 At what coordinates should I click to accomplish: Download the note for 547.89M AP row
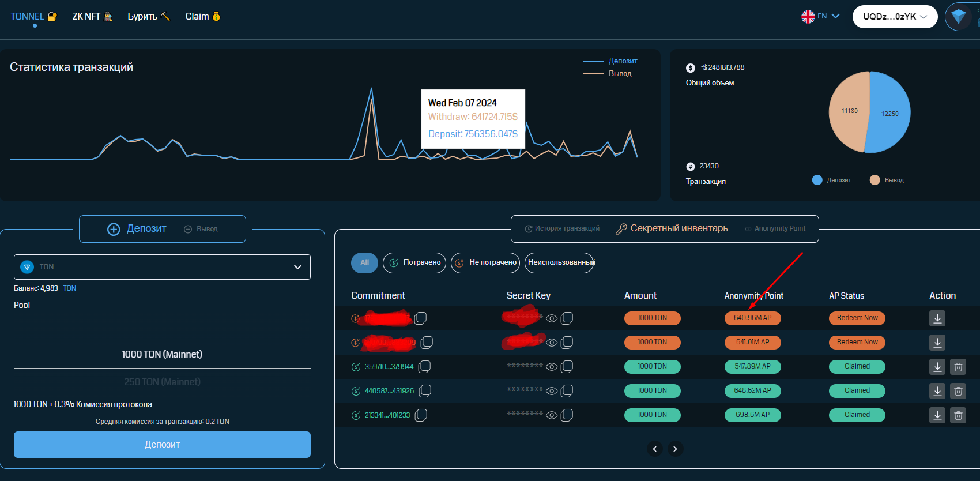pyautogui.click(x=937, y=367)
